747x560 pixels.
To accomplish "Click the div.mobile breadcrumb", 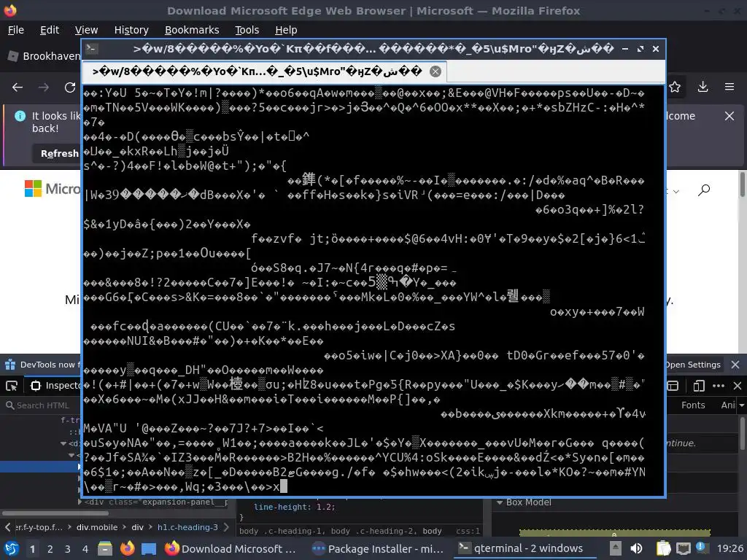I will click(x=97, y=527).
